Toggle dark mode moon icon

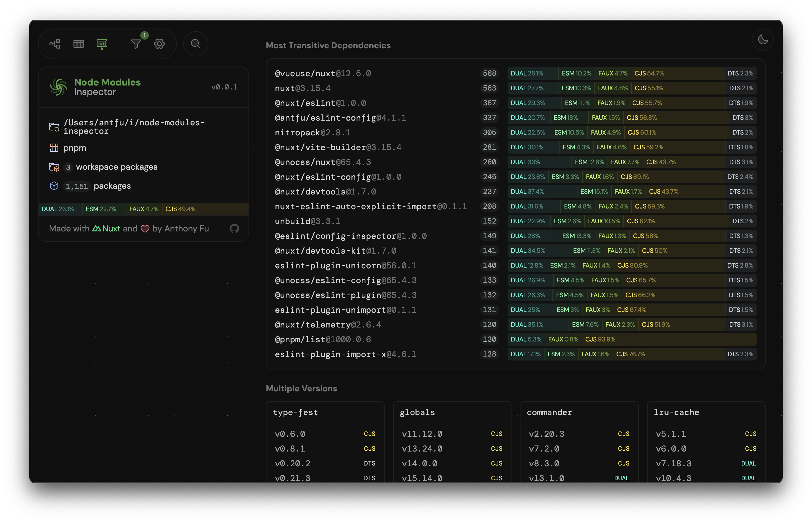(x=763, y=40)
